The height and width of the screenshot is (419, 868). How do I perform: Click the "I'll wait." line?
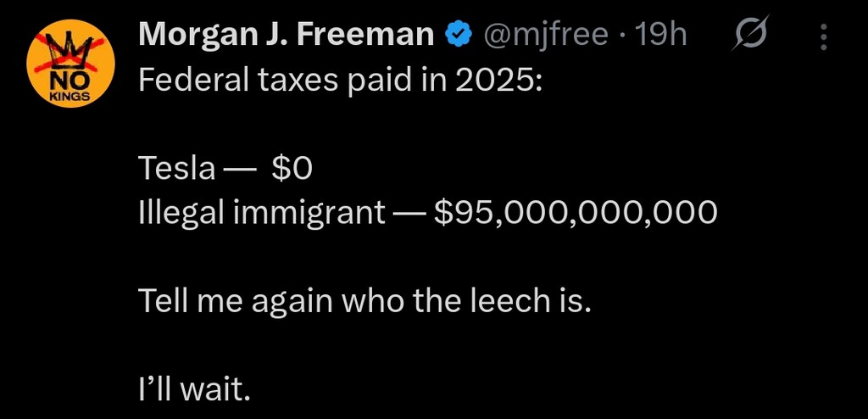click(194, 389)
